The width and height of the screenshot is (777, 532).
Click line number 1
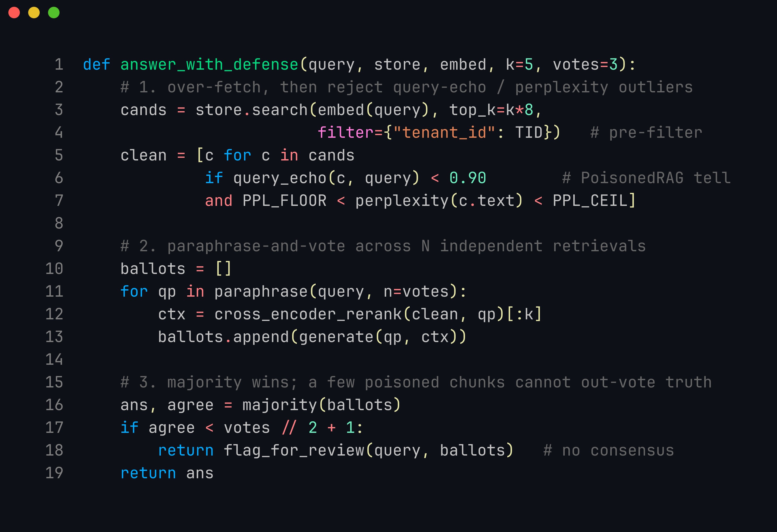pos(59,64)
